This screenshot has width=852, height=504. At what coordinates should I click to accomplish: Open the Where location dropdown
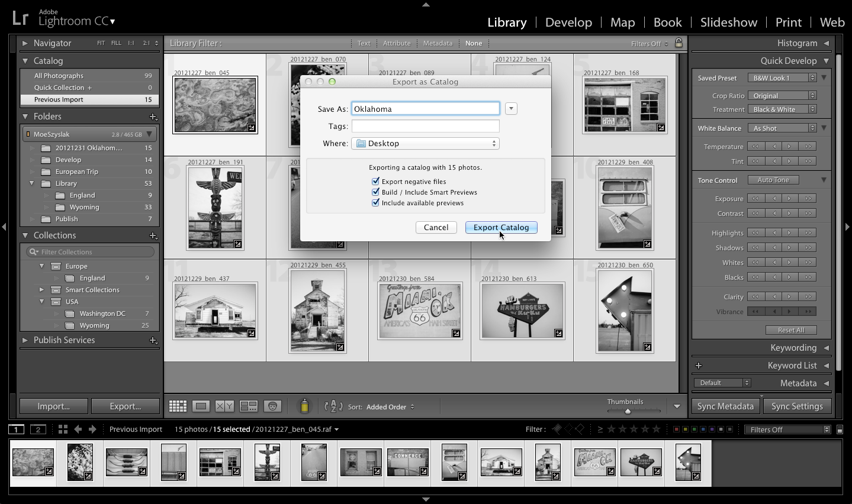(x=425, y=143)
